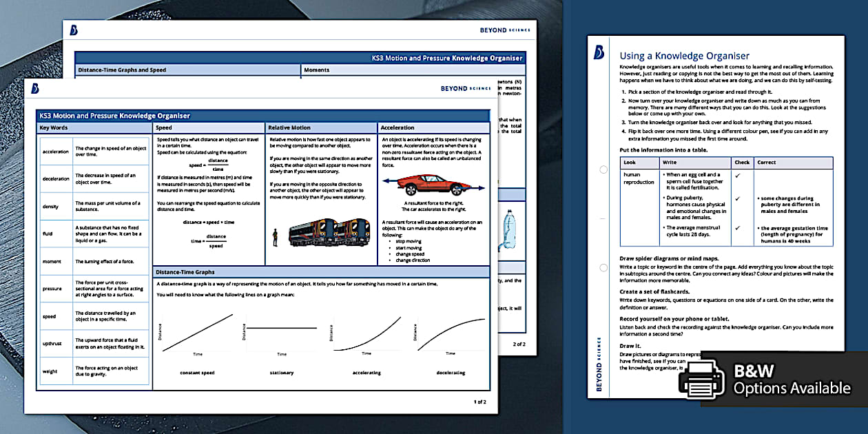Select the Speed section header
The height and width of the screenshot is (434, 868).
click(165, 127)
